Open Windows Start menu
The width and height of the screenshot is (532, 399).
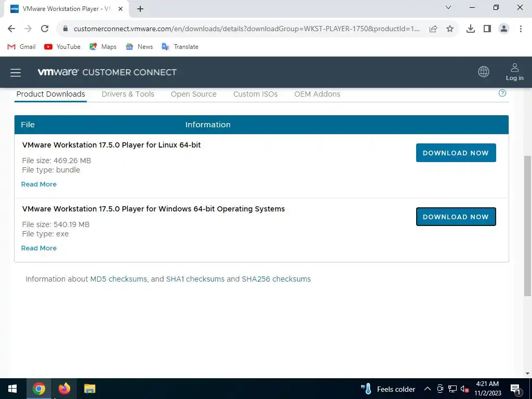(12, 389)
